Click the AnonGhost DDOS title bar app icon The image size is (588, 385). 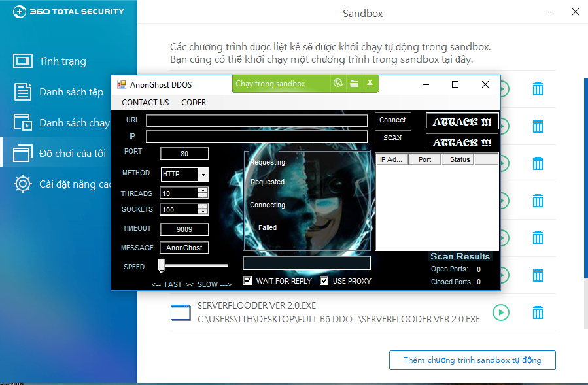(x=122, y=84)
